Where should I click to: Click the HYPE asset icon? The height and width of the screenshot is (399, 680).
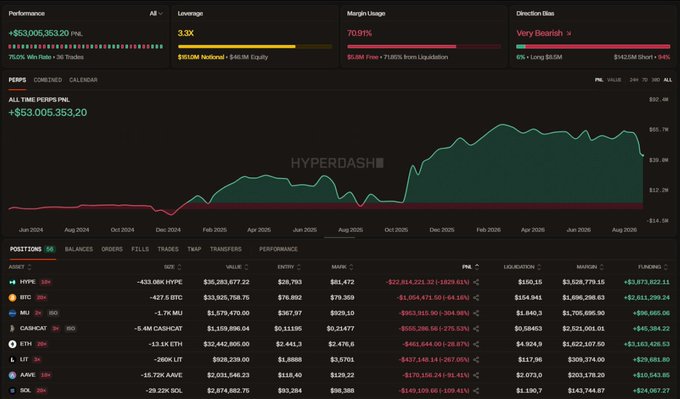[x=12, y=282]
